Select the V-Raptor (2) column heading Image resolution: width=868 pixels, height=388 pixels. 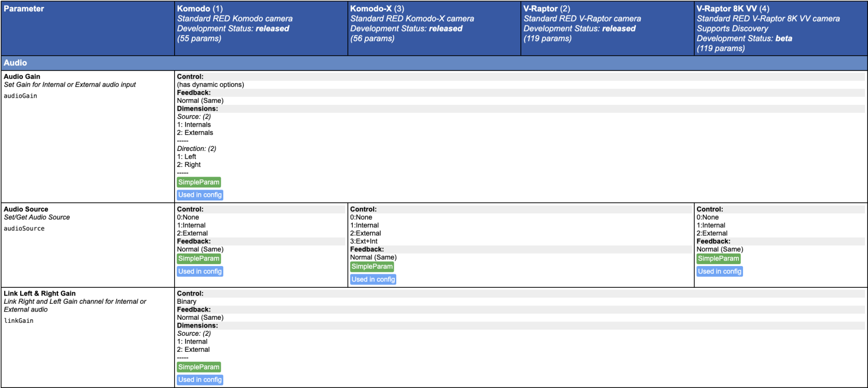(547, 9)
